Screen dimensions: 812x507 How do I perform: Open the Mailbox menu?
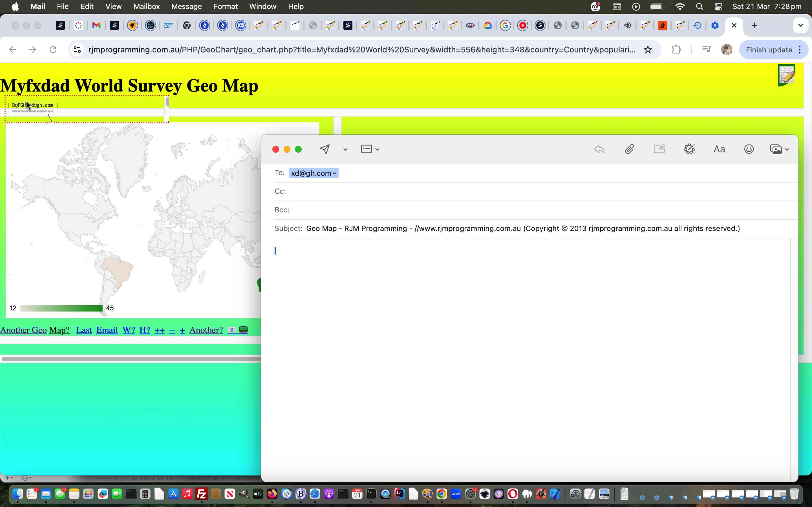pos(146,6)
